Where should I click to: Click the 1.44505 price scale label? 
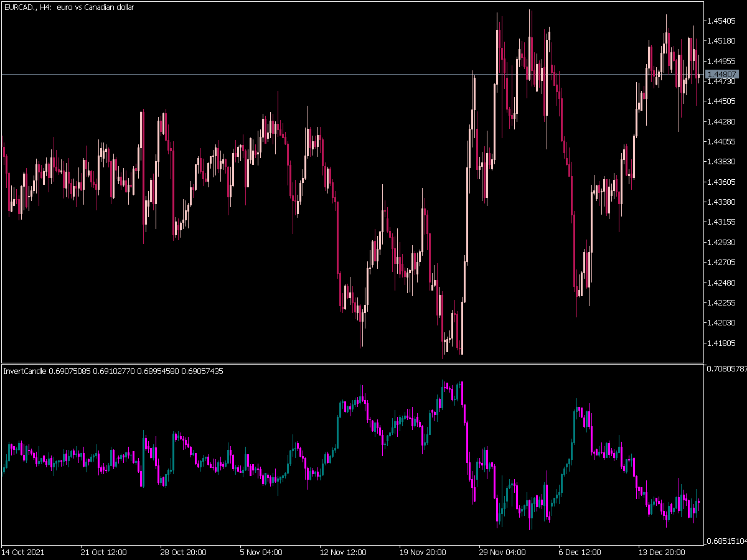point(721,101)
